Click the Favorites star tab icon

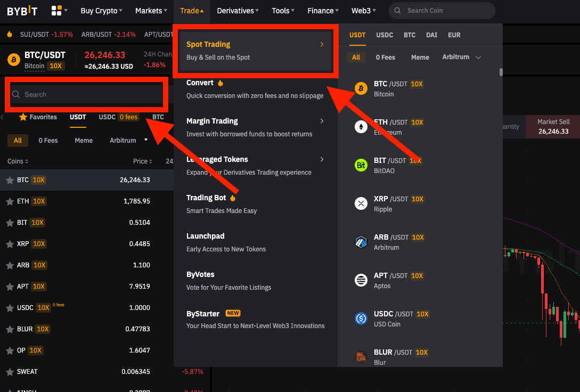pos(23,117)
